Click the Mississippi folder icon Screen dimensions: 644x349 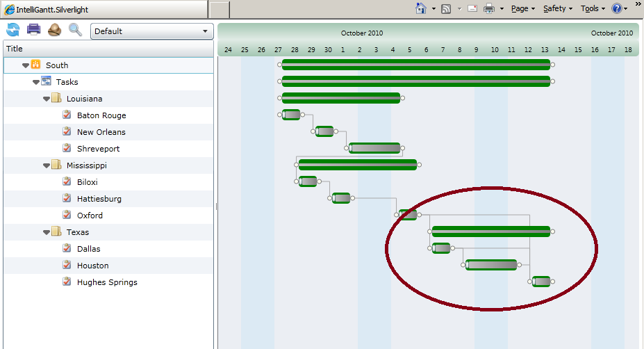(x=57, y=165)
